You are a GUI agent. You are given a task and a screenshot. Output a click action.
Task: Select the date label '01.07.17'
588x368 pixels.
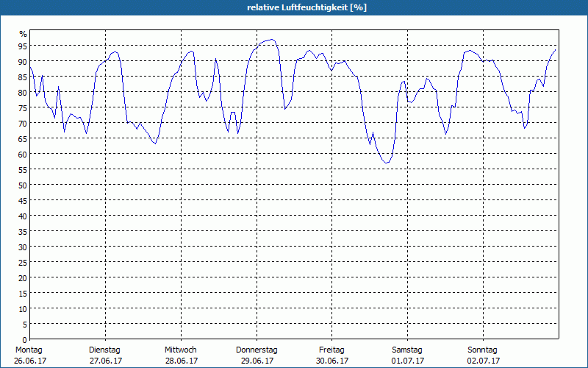(408, 361)
